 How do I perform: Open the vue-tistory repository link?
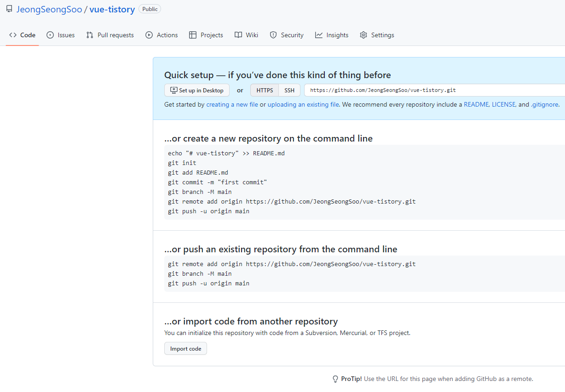(x=112, y=9)
